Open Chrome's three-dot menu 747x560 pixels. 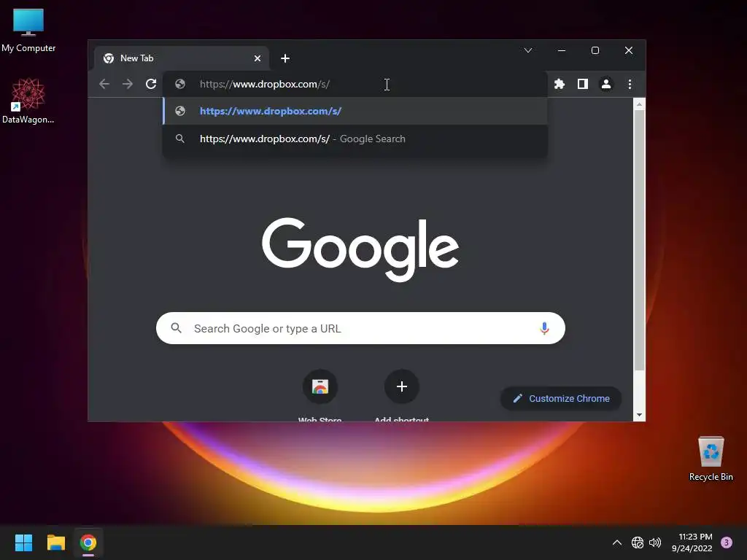630,85
